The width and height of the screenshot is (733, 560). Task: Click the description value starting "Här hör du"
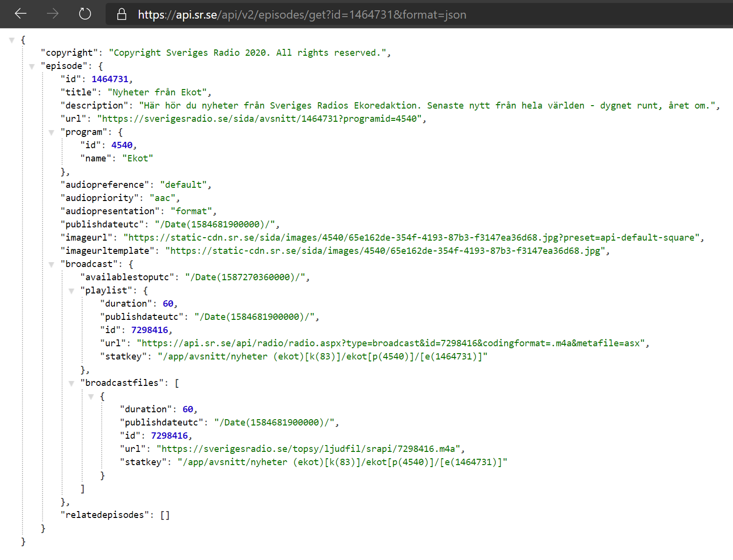tap(427, 106)
